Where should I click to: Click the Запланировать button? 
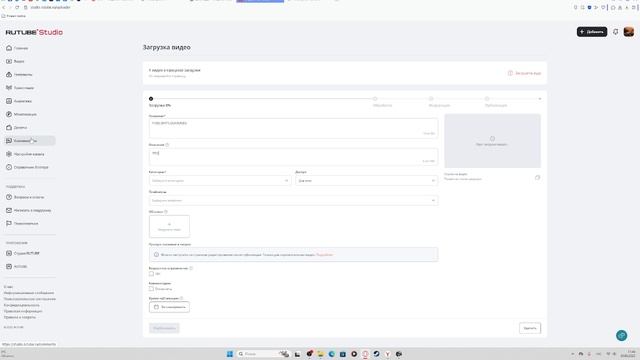click(x=169, y=307)
